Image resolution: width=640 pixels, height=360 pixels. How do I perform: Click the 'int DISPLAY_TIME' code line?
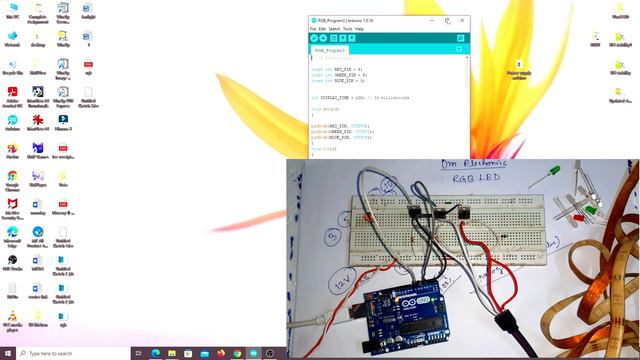tap(360, 98)
